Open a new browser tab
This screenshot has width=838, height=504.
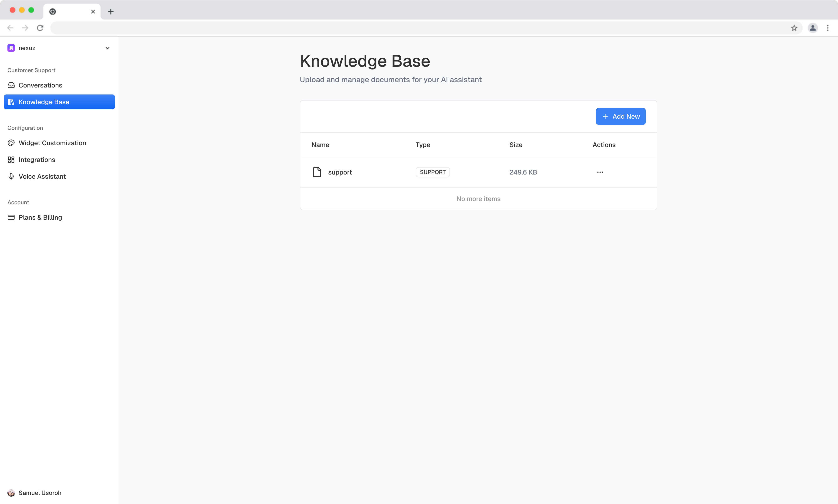click(111, 12)
